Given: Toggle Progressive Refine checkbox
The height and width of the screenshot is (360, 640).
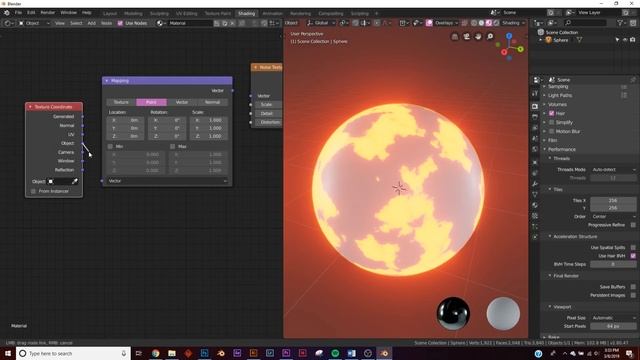Looking at the screenshot, I should [x=633, y=225].
